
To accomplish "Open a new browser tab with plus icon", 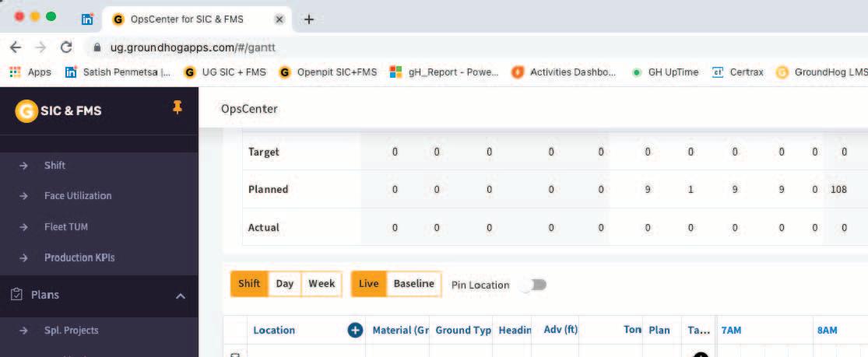I will [x=309, y=19].
